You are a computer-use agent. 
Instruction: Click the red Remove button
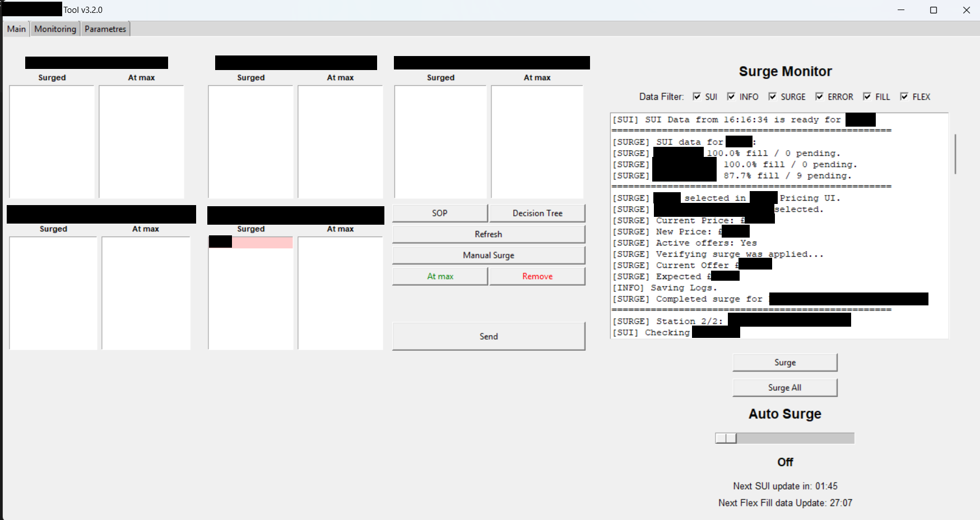[x=537, y=276]
